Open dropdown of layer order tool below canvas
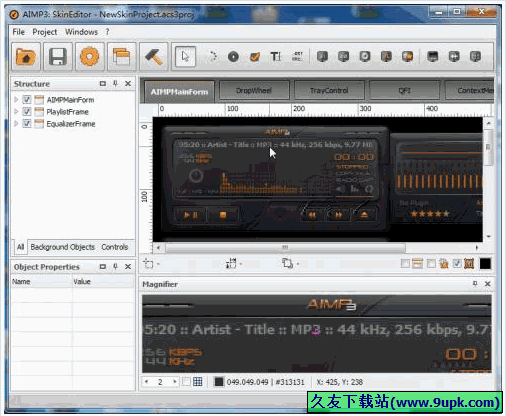The width and height of the screenshot is (506, 416). pos(298,264)
